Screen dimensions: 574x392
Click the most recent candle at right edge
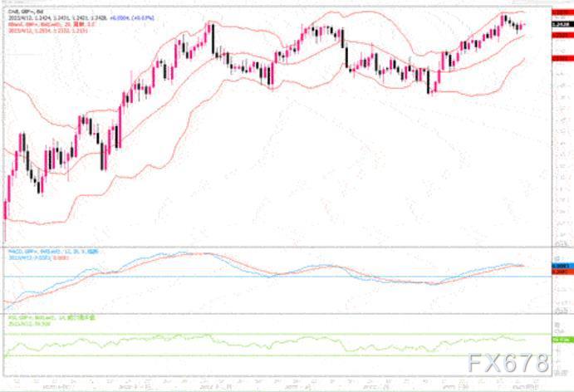[522, 25]
